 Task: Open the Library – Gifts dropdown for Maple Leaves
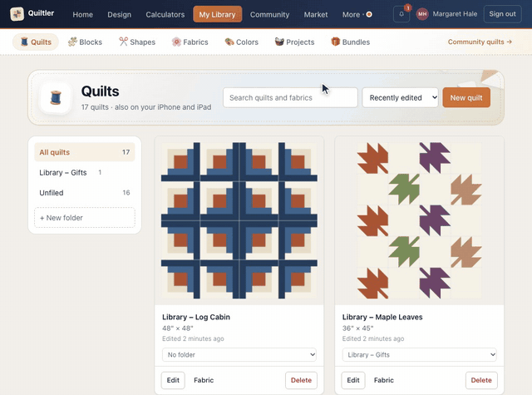point(419,354)
